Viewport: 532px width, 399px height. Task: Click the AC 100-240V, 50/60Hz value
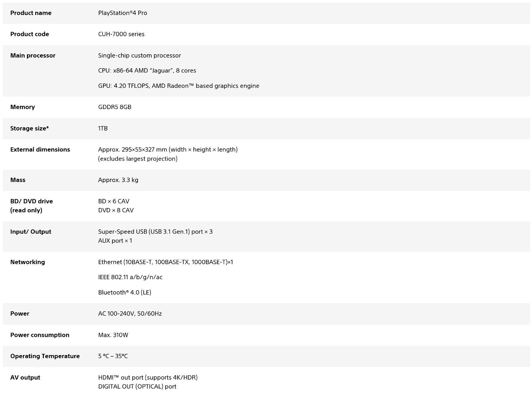click(x=130, y=313)
